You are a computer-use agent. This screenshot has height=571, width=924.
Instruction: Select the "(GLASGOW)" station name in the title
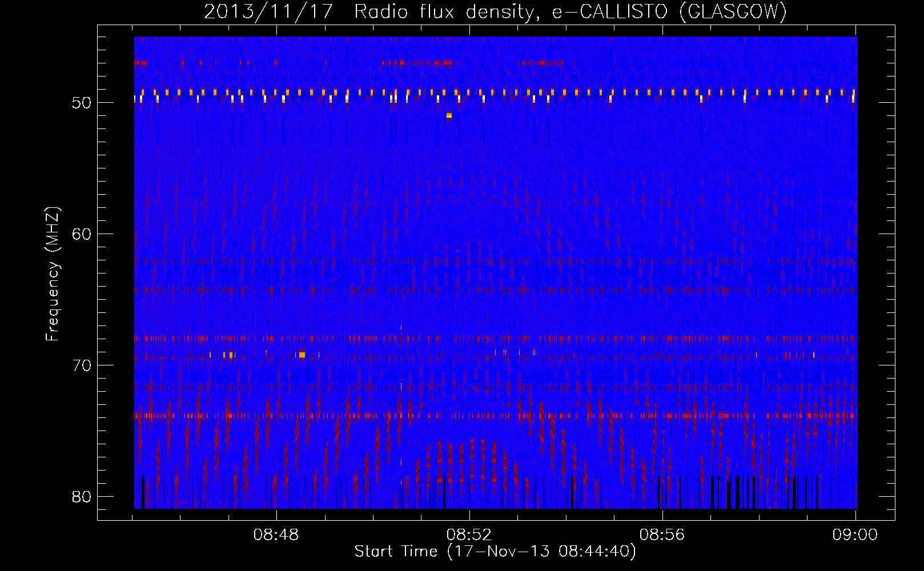coord(733,12)
